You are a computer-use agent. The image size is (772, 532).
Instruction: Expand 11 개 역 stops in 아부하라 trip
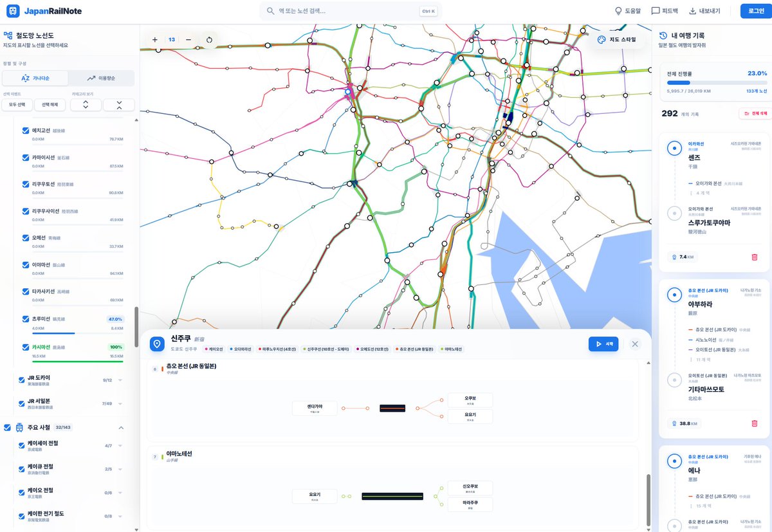[701, 360]
